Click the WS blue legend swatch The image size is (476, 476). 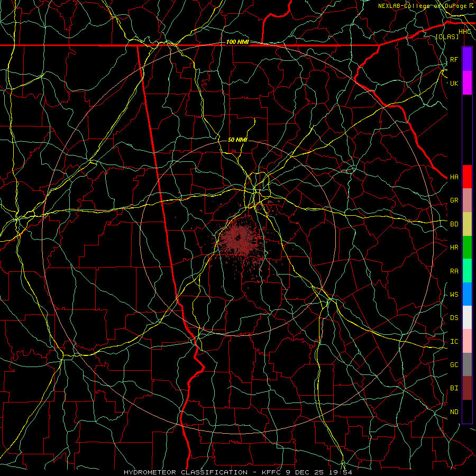pos(467,294)
